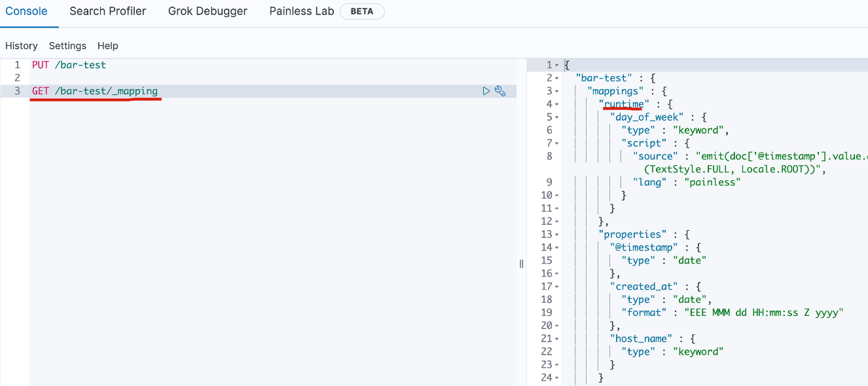
Task: Open the History panel
Action: tap(22, 46)
